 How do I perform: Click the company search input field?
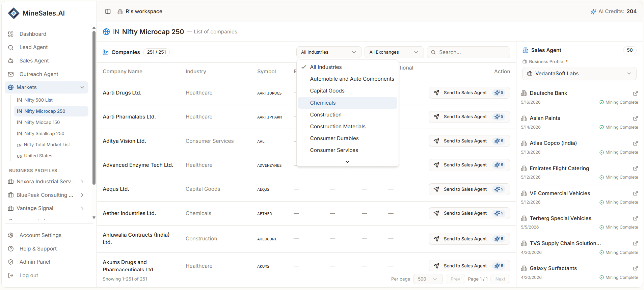pos(468,52)
